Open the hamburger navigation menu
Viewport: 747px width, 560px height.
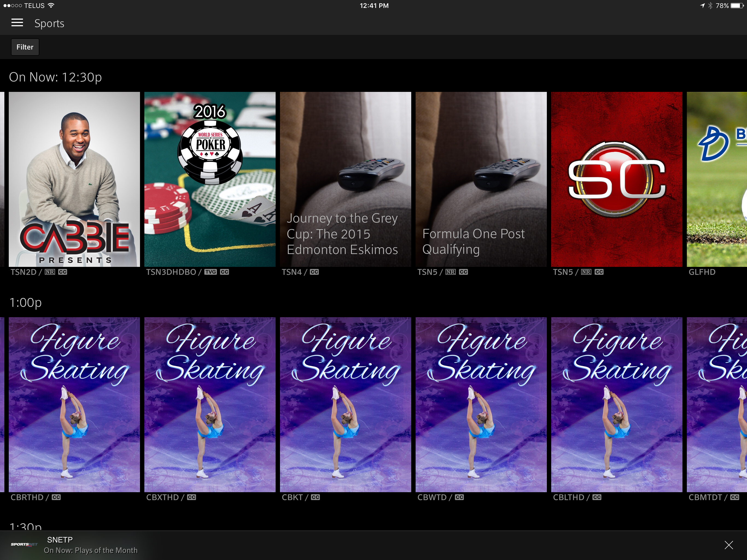pos(17,23)
